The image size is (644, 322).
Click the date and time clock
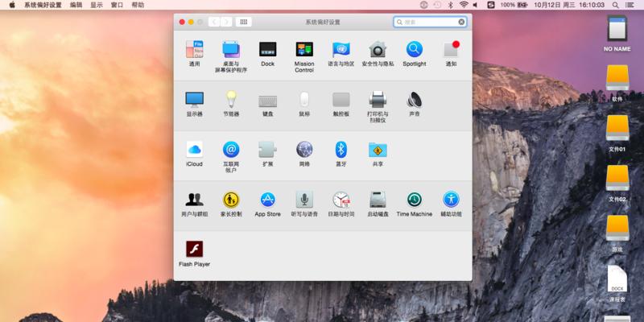pos(569,5)
